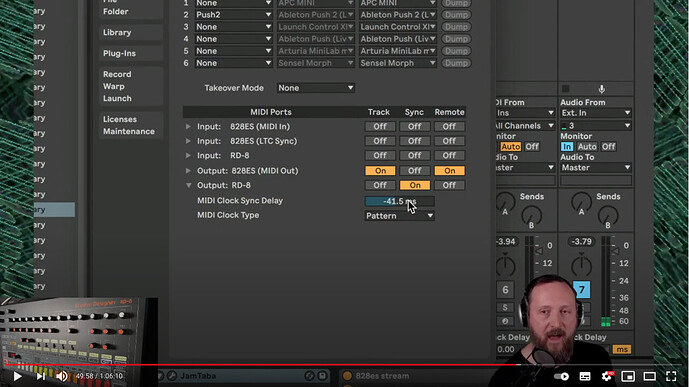The image size is (689, 387).
Task: Toggle track 7 activator button
Action: point(582,289)
